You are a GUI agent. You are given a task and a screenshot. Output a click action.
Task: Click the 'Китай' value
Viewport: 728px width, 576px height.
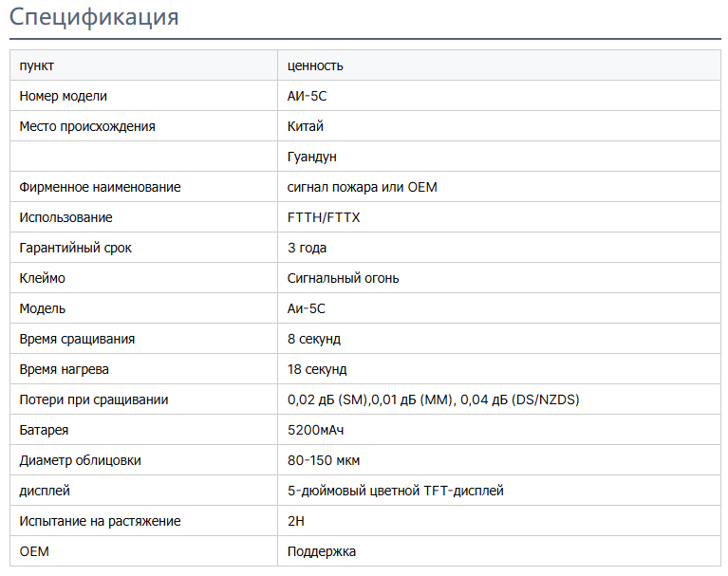(305, 126)
